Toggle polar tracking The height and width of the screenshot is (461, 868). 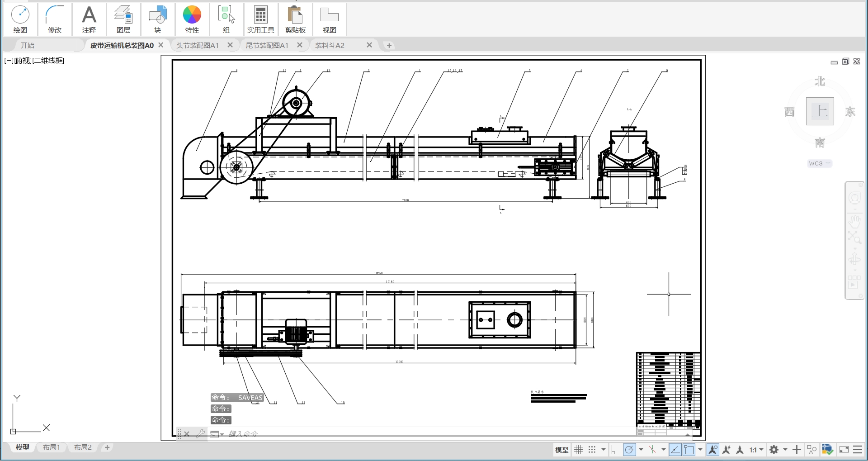[630, 450]
